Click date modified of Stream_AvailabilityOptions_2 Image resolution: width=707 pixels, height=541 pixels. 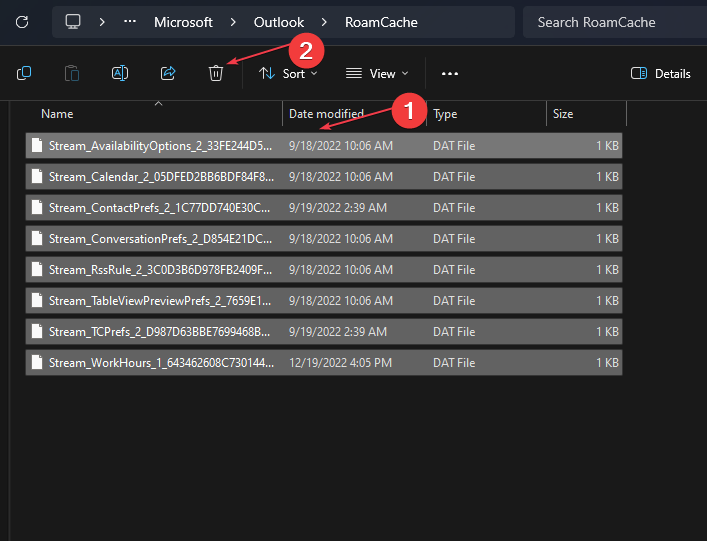pyautogui.click(x=341, y=146)
